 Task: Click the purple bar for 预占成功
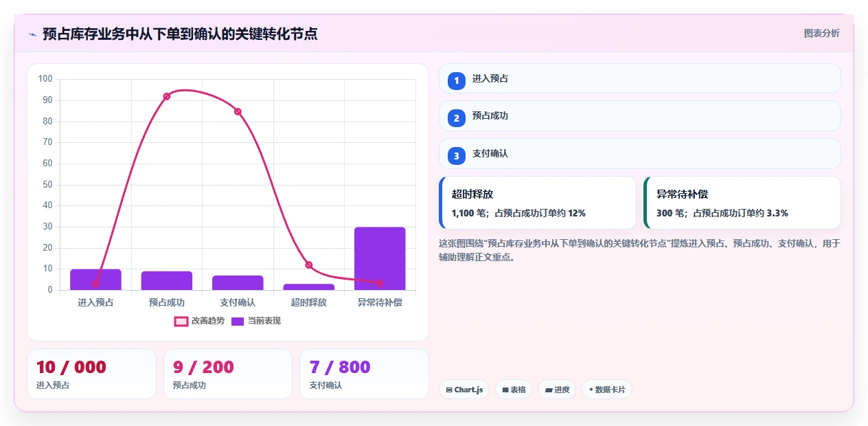click(x=167, y=280)
